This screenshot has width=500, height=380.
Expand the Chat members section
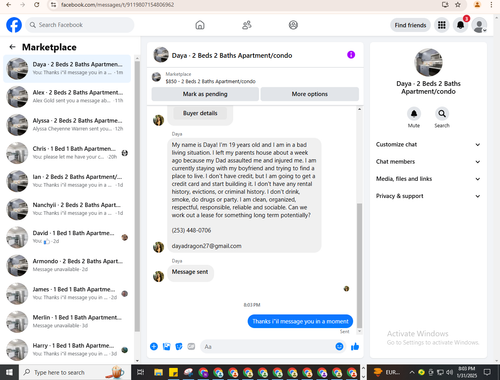click(x=428, y=162)
